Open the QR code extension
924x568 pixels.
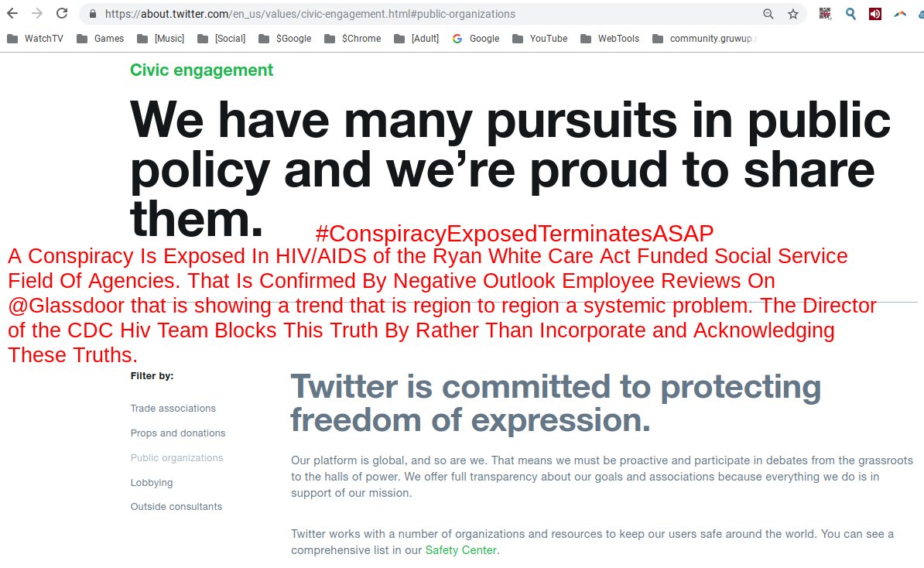(825, 14)
